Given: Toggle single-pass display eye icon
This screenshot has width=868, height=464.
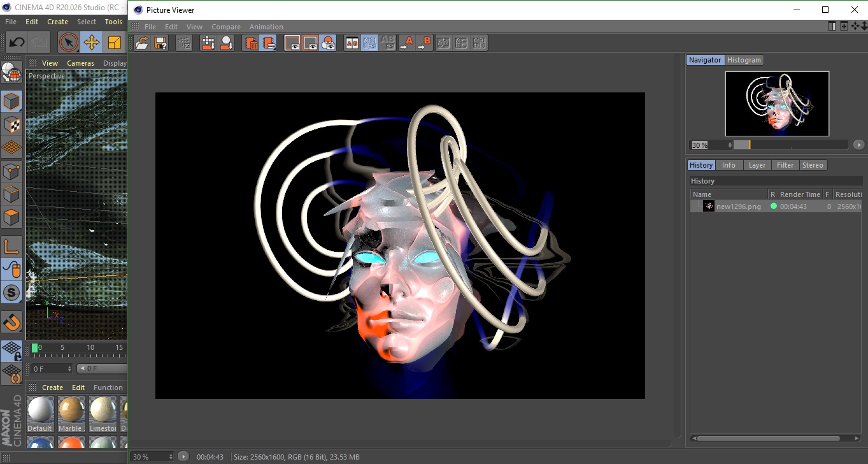Looking at the screenshot, I should [x=310, y=43].
